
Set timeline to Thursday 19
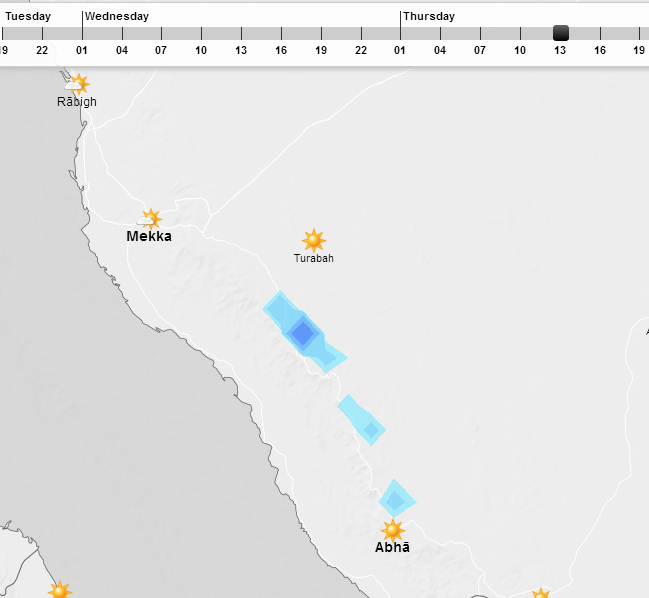(639, 50)
